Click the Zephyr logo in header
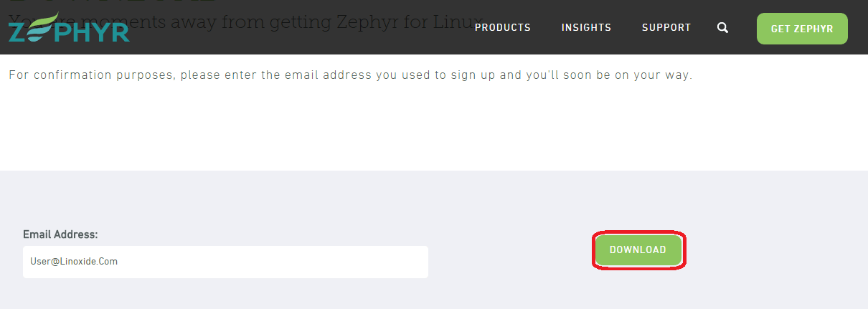 [69, 31]
